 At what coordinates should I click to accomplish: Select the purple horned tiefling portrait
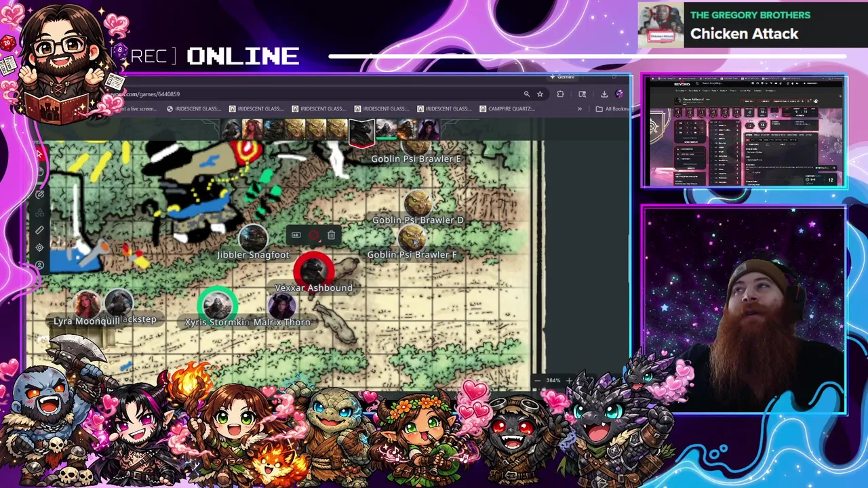coord(429,129)
